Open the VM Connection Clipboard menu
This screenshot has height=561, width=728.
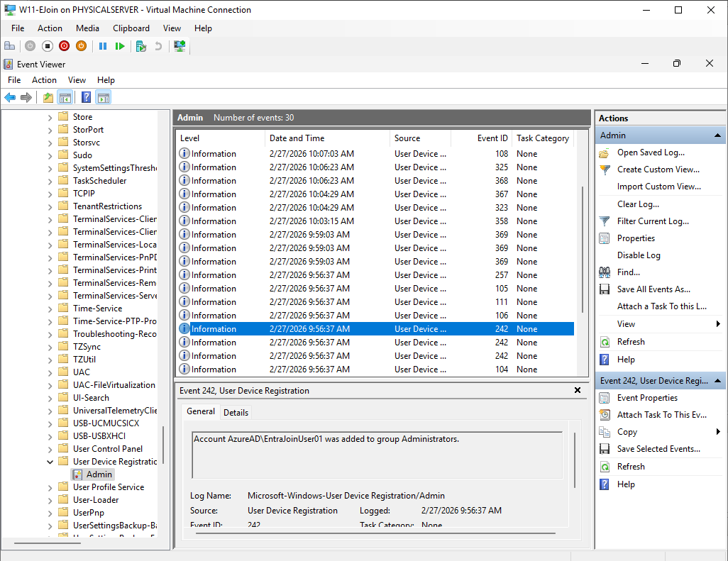click(131, 28)
